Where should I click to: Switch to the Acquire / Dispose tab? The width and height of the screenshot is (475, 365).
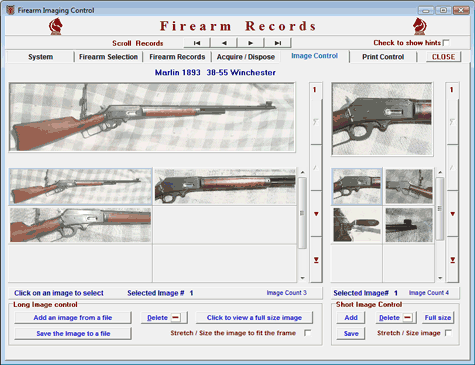pos(246,57)
